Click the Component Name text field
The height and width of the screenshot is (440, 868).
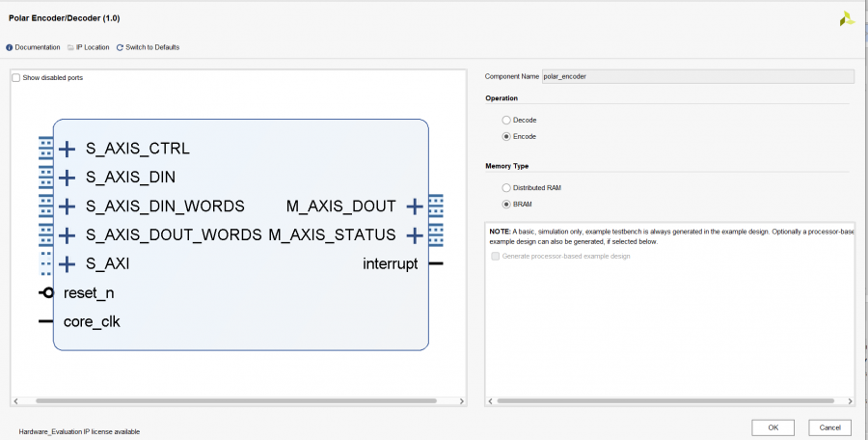point(697,76)
